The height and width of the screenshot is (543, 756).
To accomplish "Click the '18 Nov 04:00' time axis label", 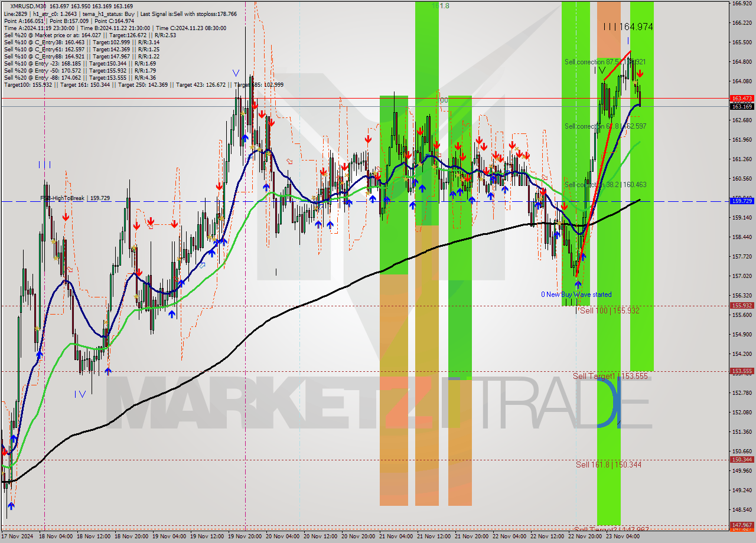I will pos(57,537).
